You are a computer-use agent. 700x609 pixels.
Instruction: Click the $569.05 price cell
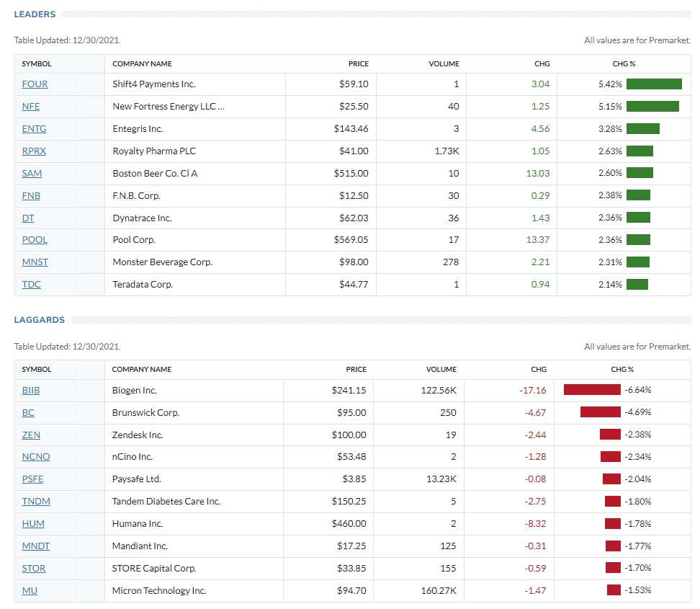click(351, 240)
